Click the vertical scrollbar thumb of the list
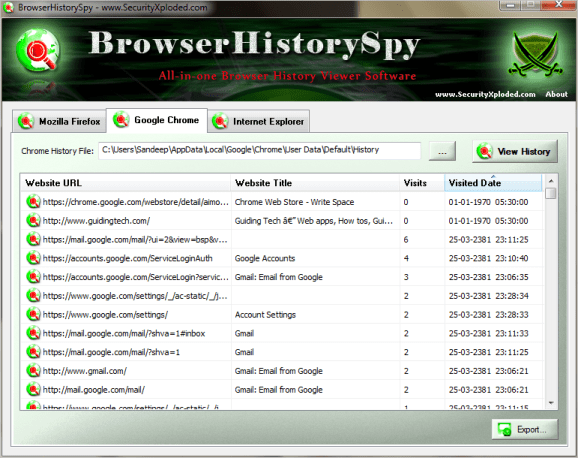 click(551, 194)
